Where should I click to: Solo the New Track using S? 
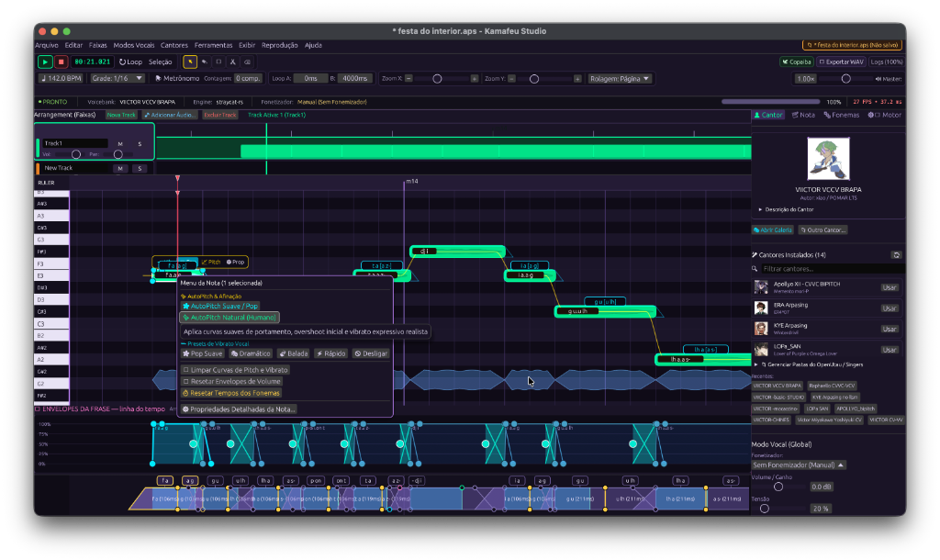coord(140,169)
